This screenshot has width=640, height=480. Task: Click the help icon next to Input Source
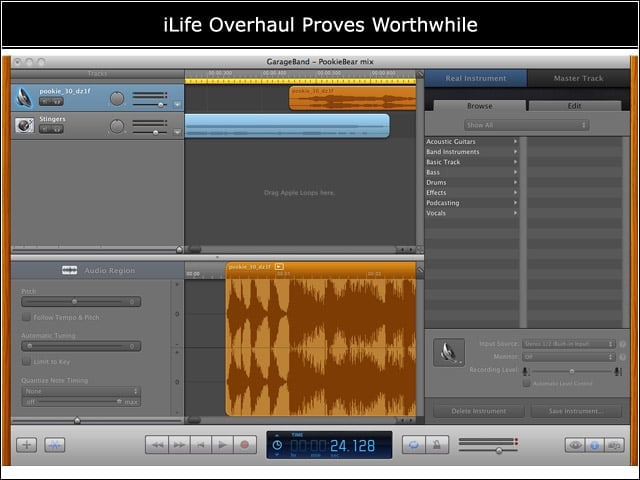point(622,344)
